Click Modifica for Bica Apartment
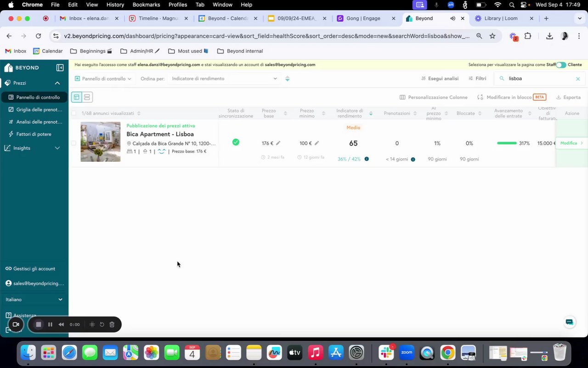Screen dimensions: 588x368 [571, 143]
